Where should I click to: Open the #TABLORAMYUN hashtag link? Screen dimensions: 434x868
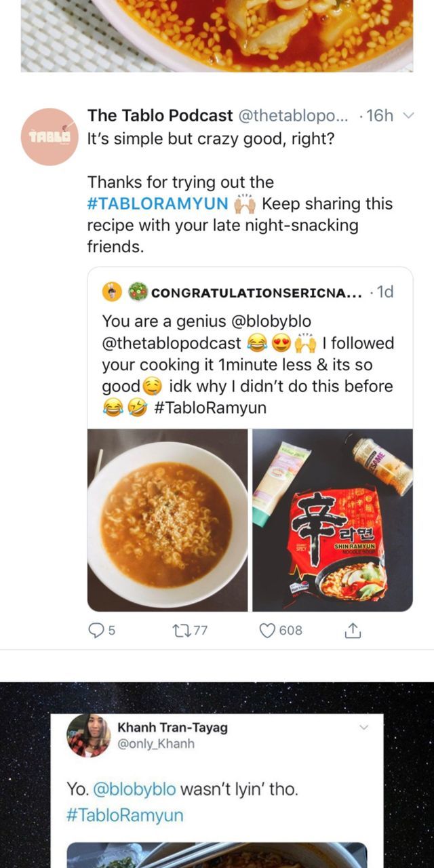pyautogui.click(x=157, y=203)
